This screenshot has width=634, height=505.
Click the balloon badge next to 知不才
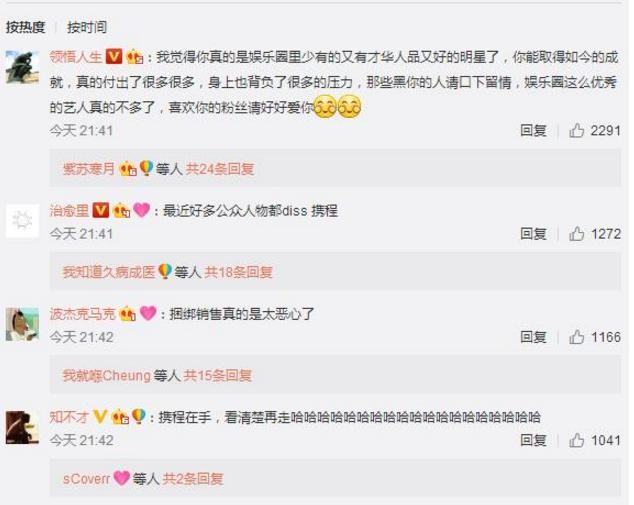click(x=139, y=416)
